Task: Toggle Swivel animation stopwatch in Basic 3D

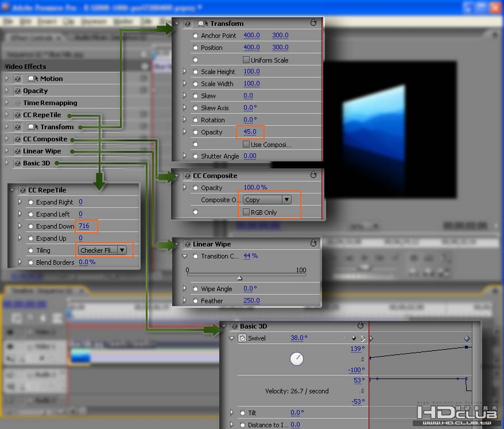Action: tap(242, 338)
